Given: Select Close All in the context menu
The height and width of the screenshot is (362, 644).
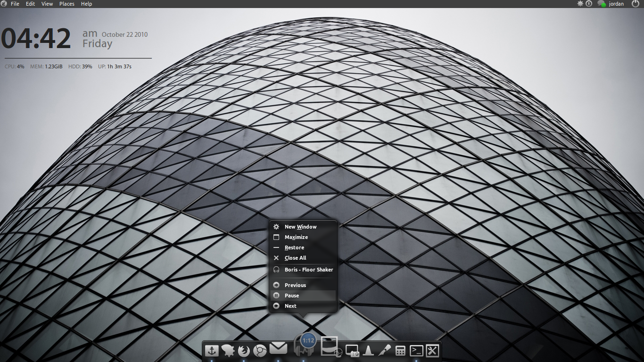Looking at the screenshot, I should pyautogui.click(x=303, y=258).
